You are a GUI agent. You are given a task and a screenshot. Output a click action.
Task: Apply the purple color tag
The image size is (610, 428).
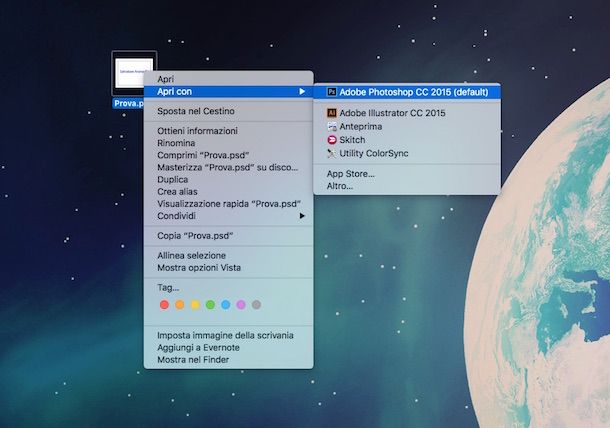click(x=241, y=305)
